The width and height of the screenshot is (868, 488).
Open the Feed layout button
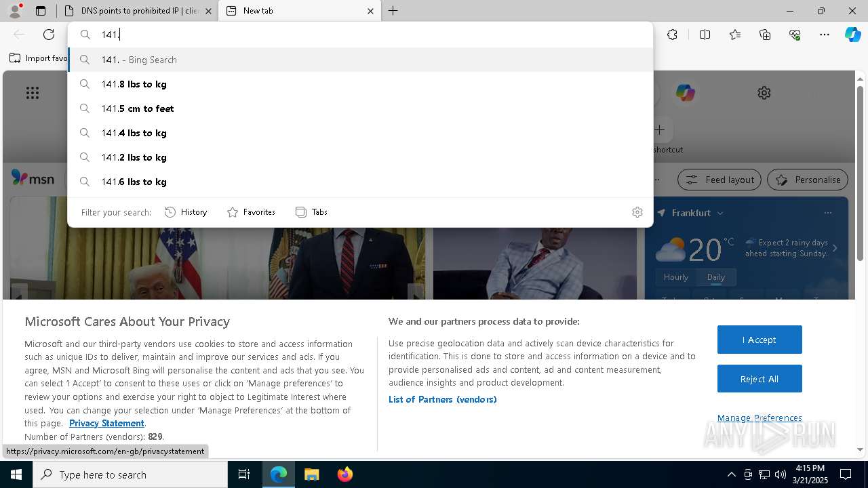(x=719, y=180)
